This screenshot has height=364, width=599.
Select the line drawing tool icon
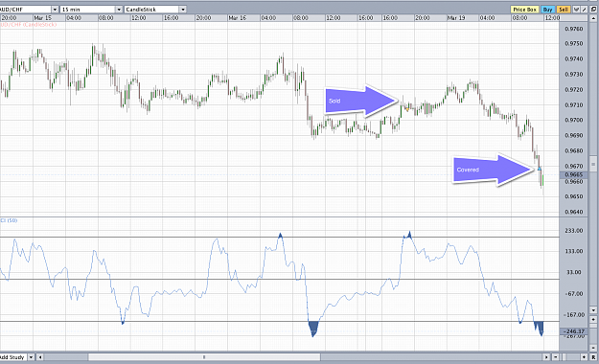(584, 10)
